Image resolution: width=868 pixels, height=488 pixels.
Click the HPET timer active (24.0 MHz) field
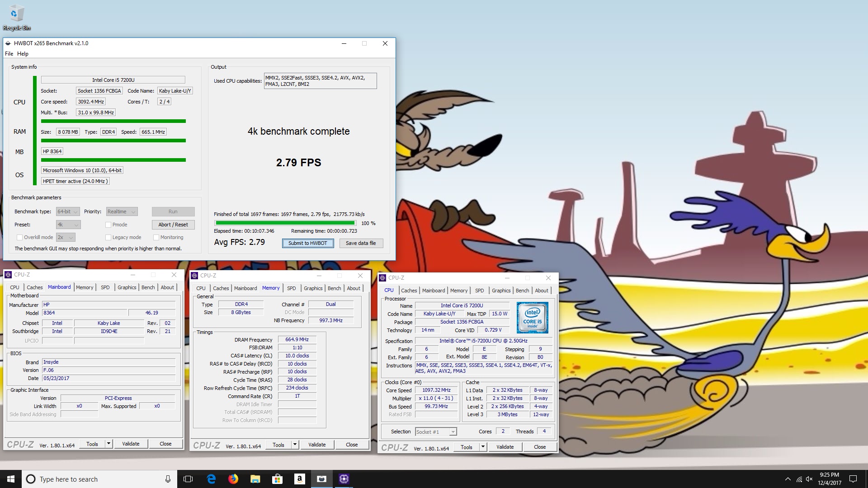pyautogui.click(x=75, y=181)
